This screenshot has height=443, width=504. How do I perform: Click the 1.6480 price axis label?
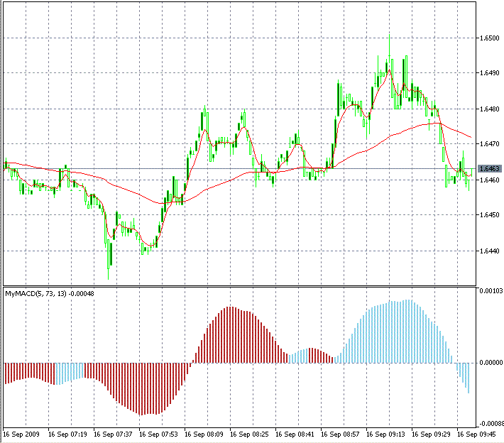(490, 109)
